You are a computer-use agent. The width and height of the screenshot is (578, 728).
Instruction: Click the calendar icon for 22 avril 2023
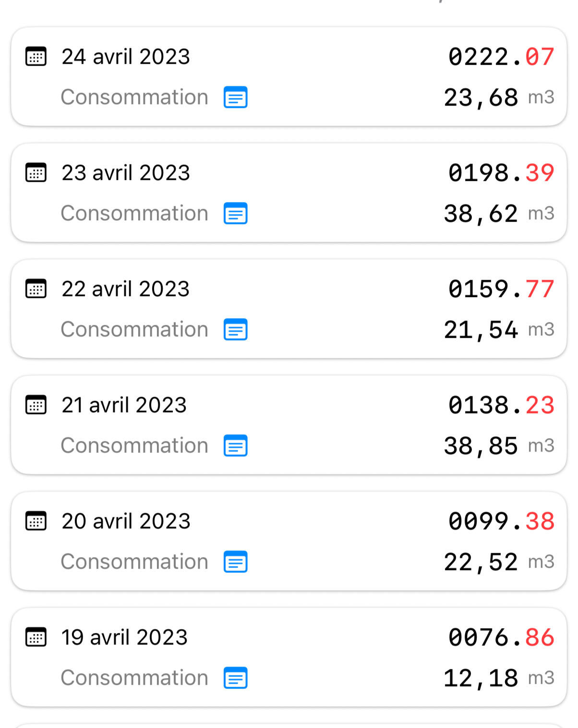(x=36, y=289)
